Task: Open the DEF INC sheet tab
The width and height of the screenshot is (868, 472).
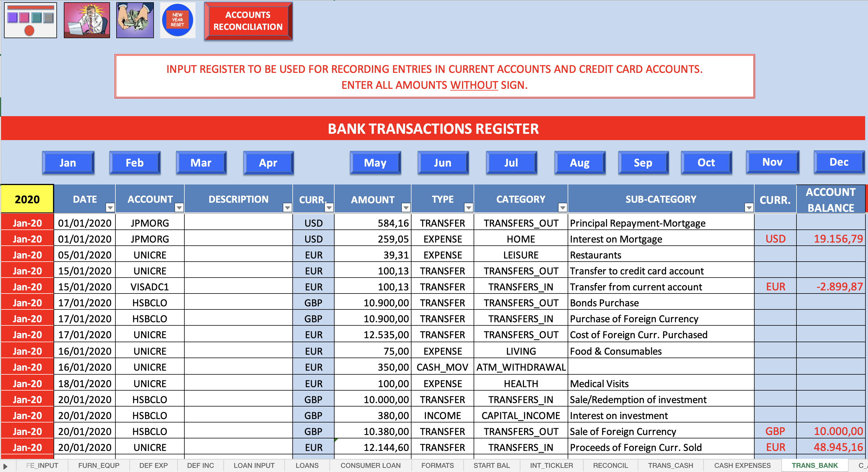Action: coord(201,465)
